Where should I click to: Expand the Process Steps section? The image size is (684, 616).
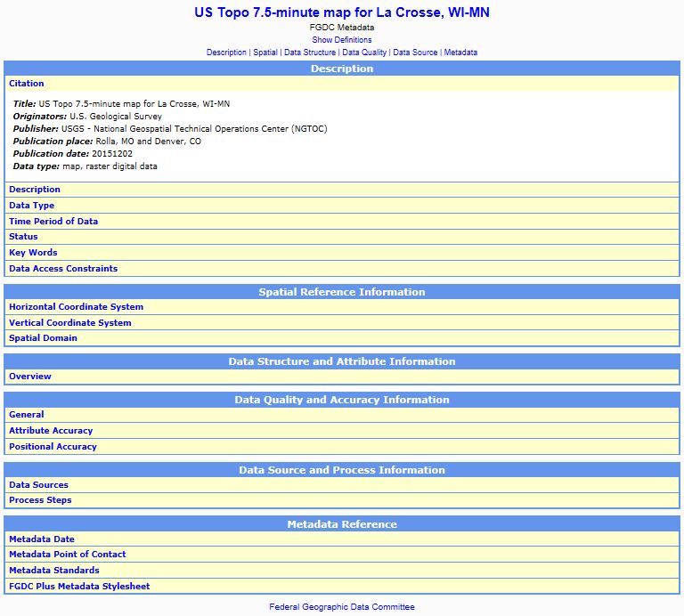40,500
